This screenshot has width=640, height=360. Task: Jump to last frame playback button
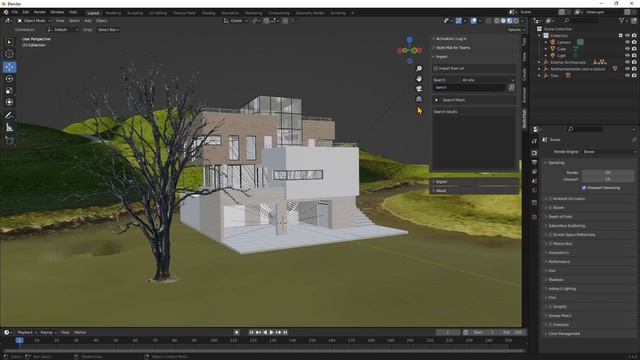click(x=285, y=332)
